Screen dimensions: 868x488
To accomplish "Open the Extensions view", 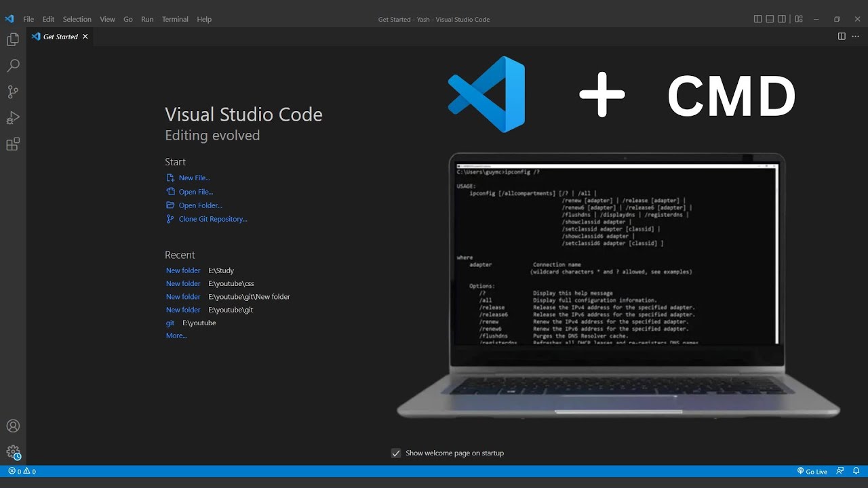I will pyautogui.click(x=13, y=144).
